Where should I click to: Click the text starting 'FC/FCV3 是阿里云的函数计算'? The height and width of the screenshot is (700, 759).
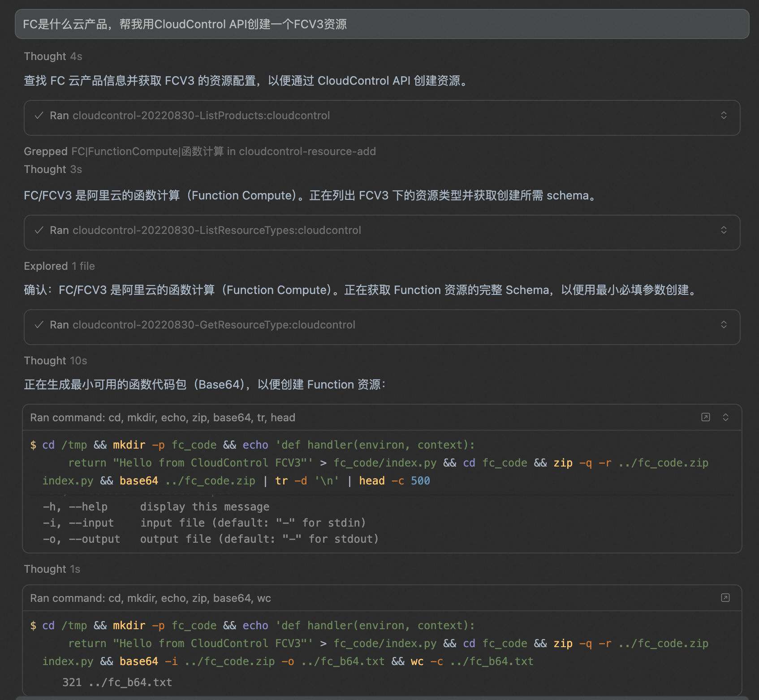pos(310,195)
